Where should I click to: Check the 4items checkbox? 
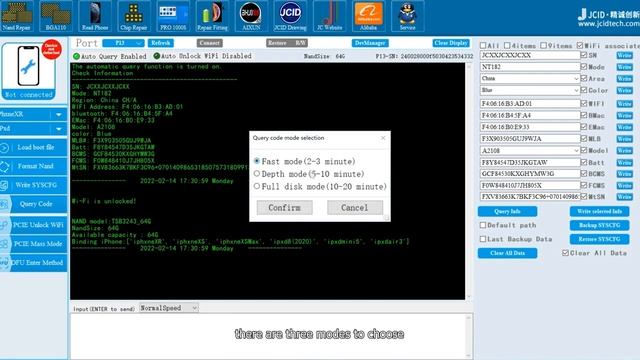coord(507,45)
